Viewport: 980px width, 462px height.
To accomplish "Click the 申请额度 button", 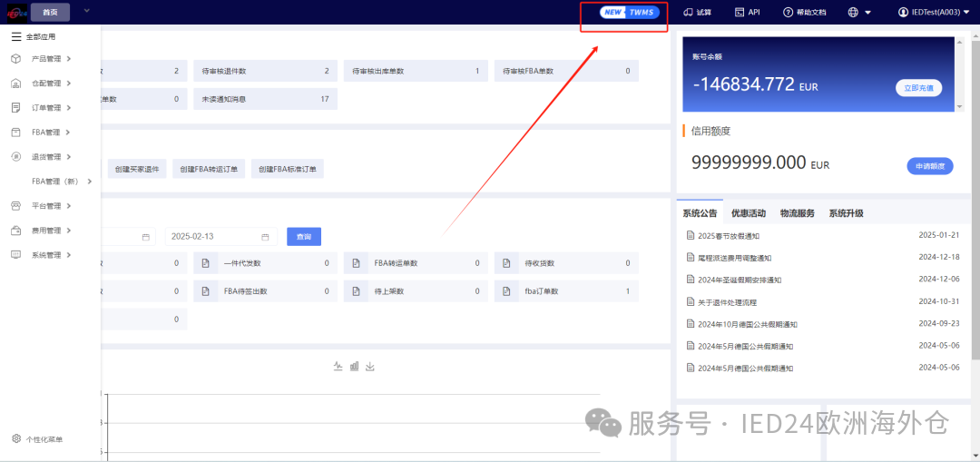I will pyautogui.click(x=930, y=166).
